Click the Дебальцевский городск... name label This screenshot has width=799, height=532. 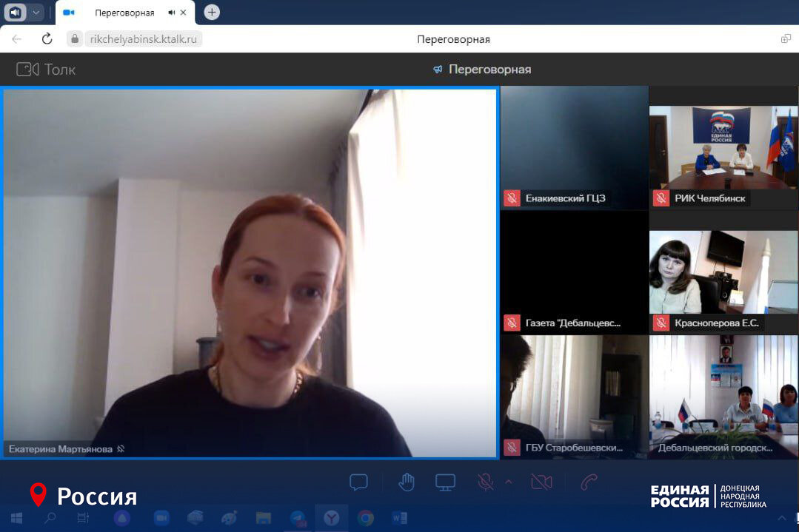pyautogui.click(x=715, y=448)
